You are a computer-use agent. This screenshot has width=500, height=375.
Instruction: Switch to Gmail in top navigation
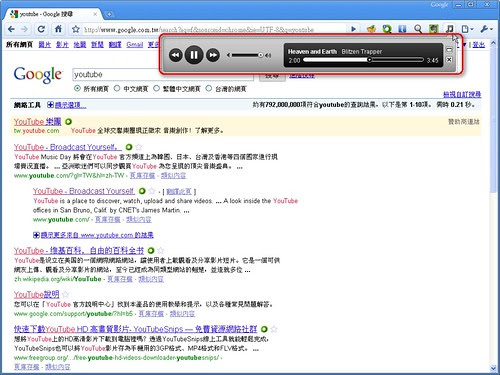coord(135,44)
